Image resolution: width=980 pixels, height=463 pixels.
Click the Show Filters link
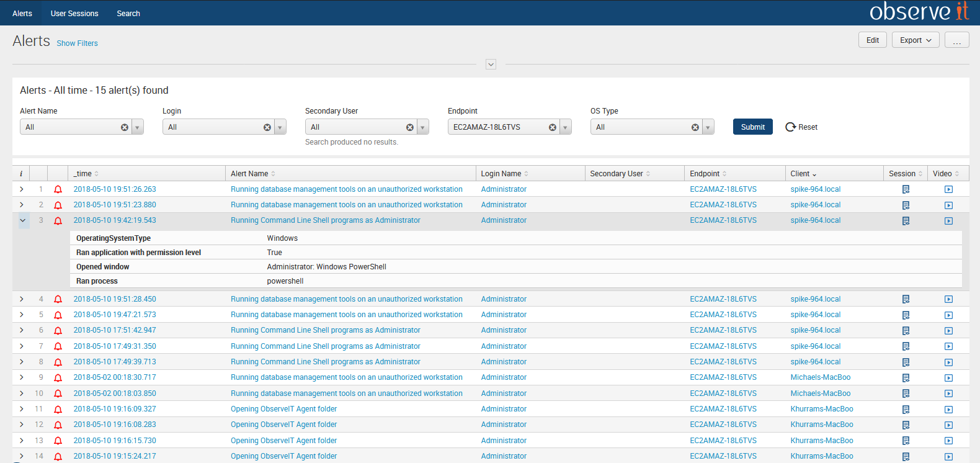point(77,43)
